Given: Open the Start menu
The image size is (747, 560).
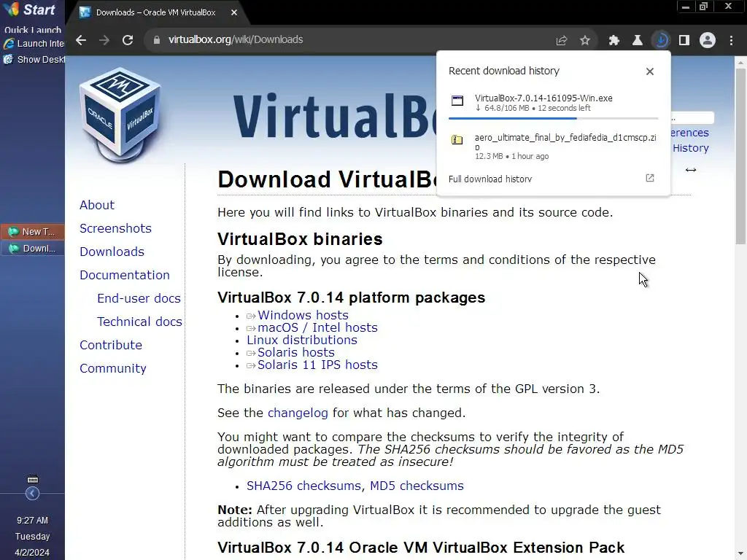Looking at the screenshot, I should click(x=31, y=9).
